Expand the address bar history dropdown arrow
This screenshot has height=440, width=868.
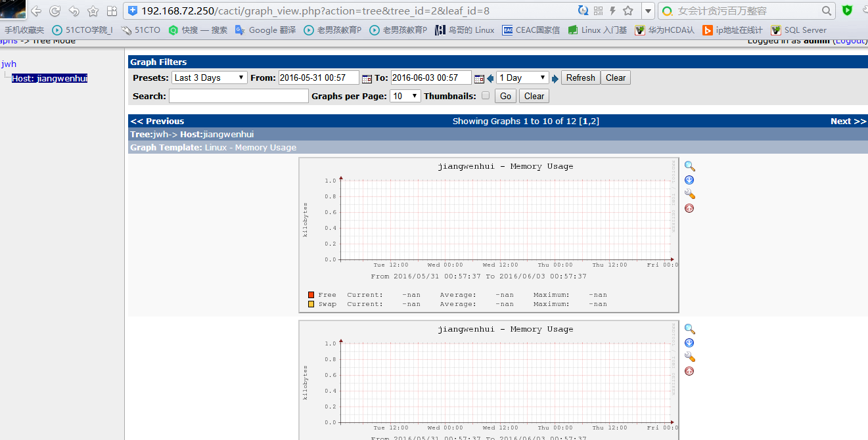tap(649, 11)
